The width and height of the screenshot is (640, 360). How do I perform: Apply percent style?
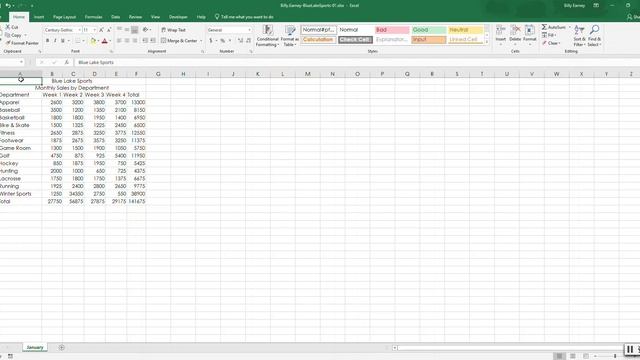pos(223,41)
